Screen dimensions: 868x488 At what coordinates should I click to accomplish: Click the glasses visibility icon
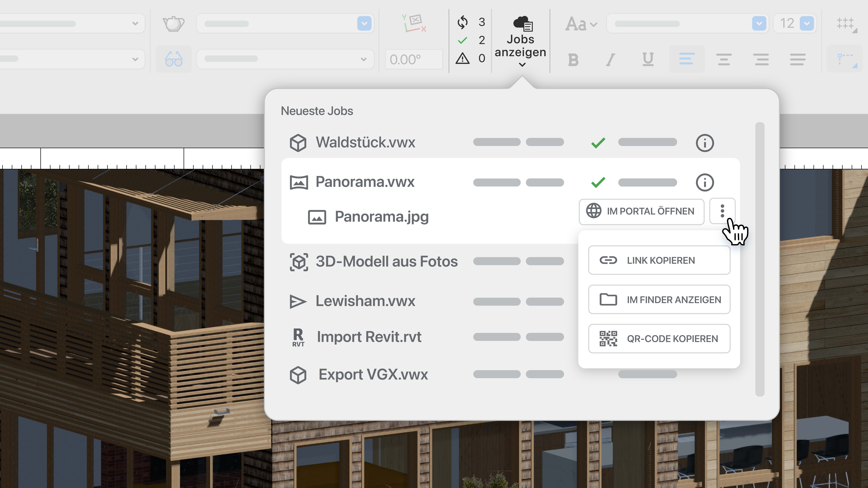click(173, 59)
